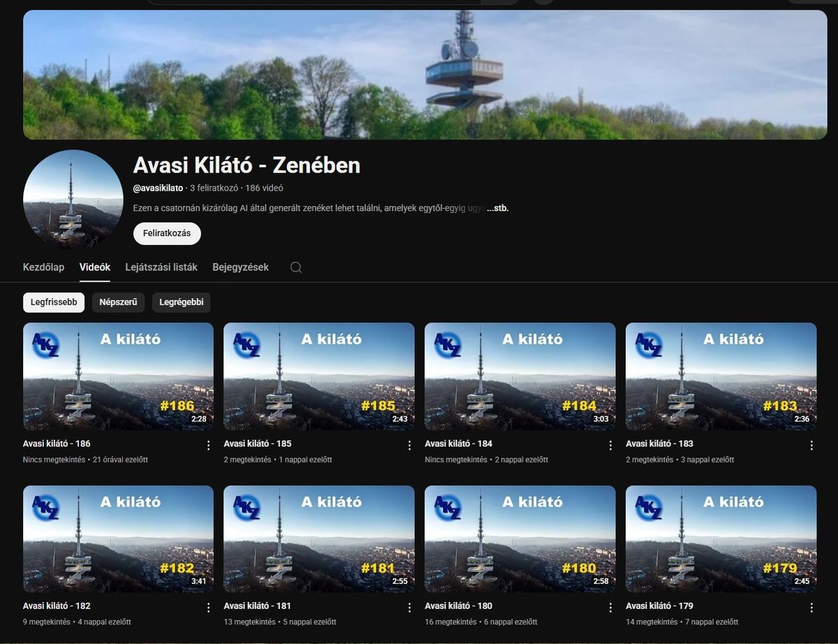Viewport: 838px width, 644px height.
Task: Open more options for Avasi kilátó - 180
Action: coord(610,607)
